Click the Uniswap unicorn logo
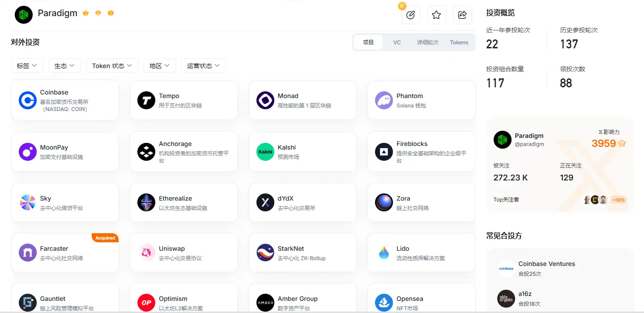This screenshot has height=313, width=644. (146, 252)
